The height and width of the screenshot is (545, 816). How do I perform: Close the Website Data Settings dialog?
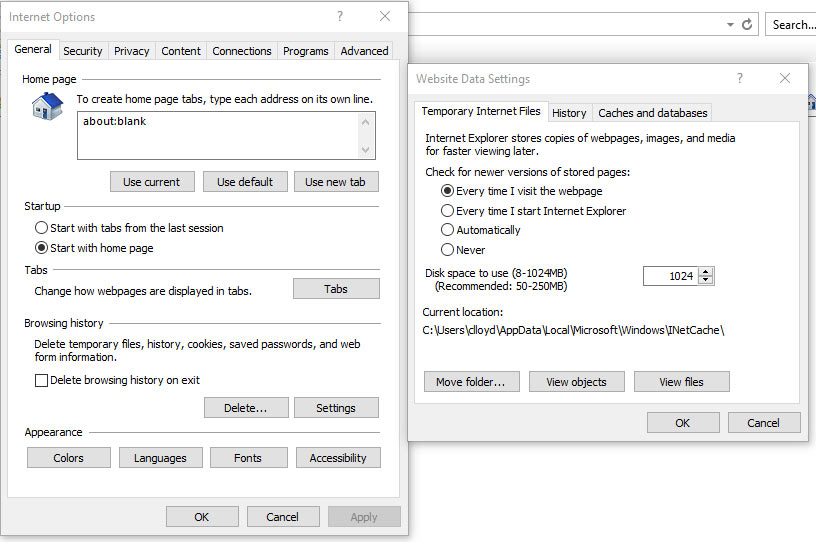pyautogui.click(x=785, y=78)
